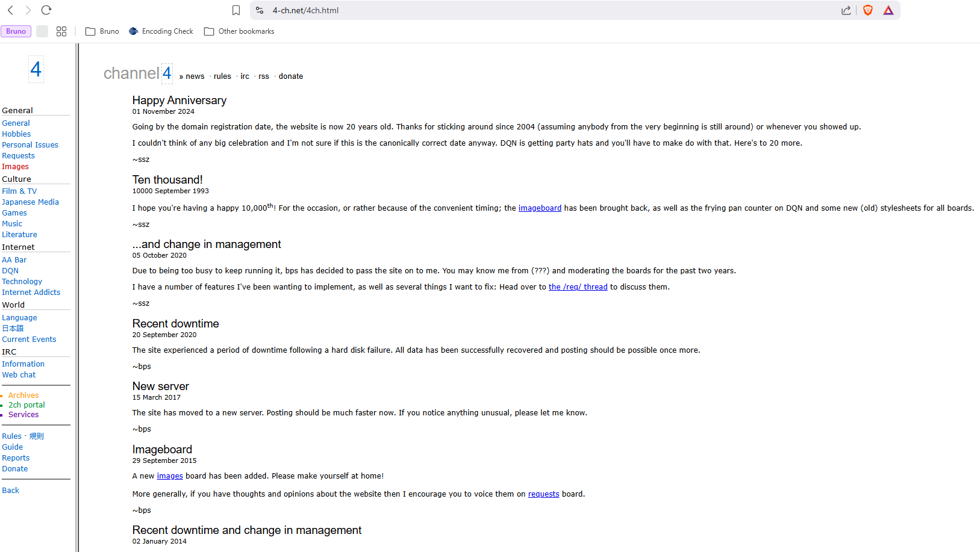Reload the current page
Screen dimensions: 980x552
(46, 10)
